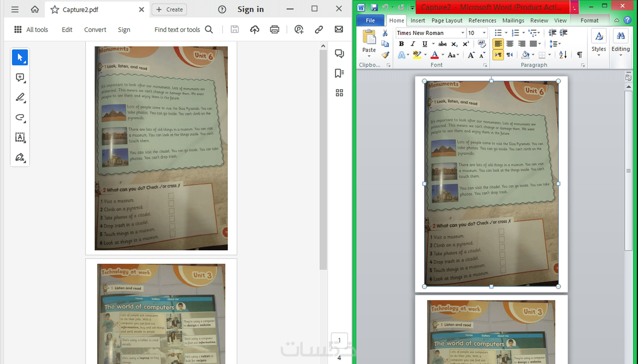The width and height of the screenshot is (638, 364).
Task: Save the Word document from quick access
Action: click(x=374, y=7)
